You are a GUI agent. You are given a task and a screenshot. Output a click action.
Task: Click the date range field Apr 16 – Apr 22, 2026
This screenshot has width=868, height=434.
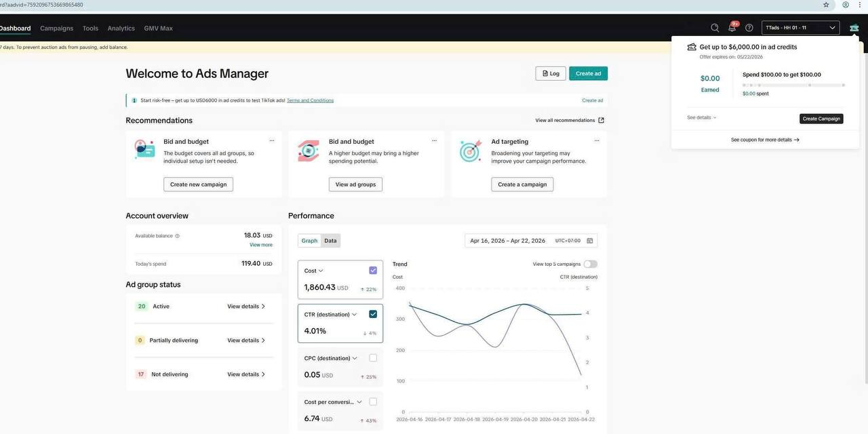531,241
